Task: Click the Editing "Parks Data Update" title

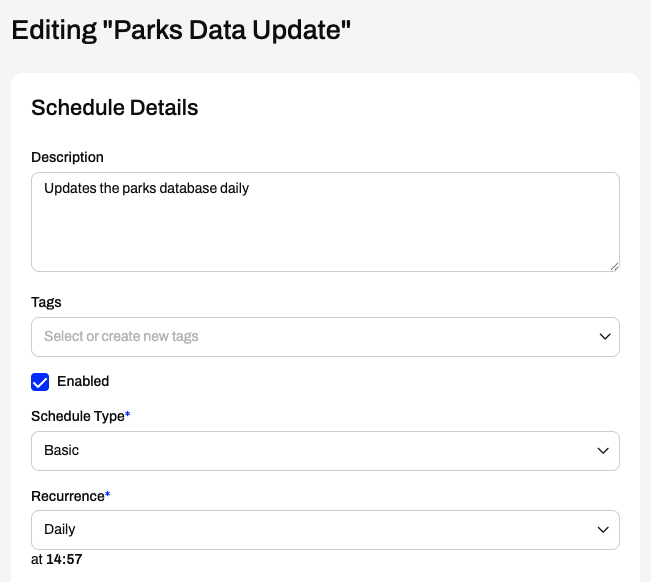Action: pyautogui.click(x=181, y=30)
